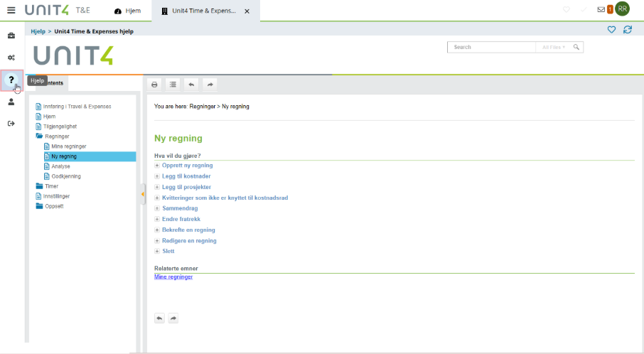Open the mail notifications icon
The height and width of the screenshot is (354, 644).
pos(601,9)
